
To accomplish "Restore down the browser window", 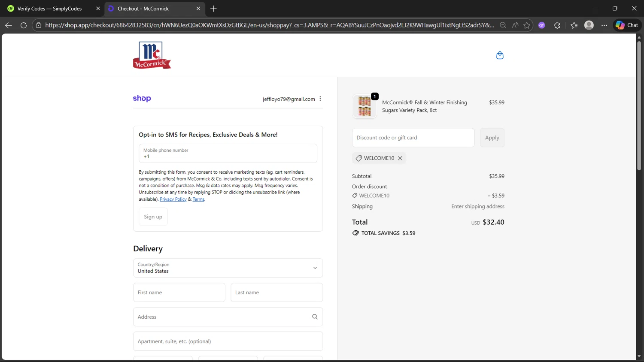I will click(615, 8).
